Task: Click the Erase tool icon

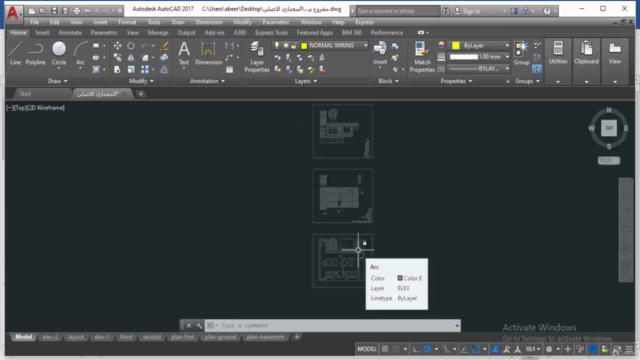Action: 164,46
